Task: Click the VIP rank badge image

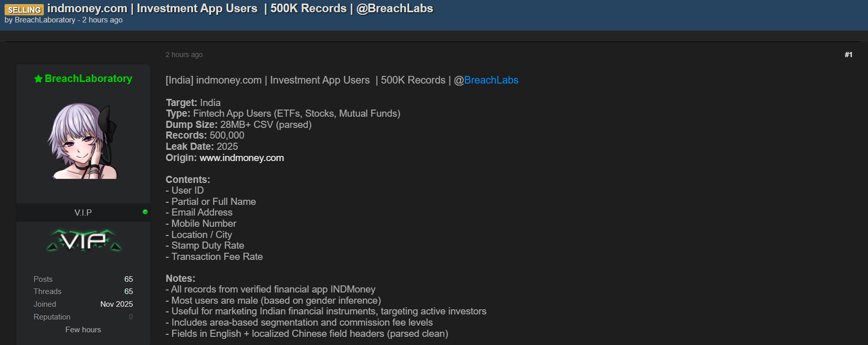Action: click(x=84, y=241)
